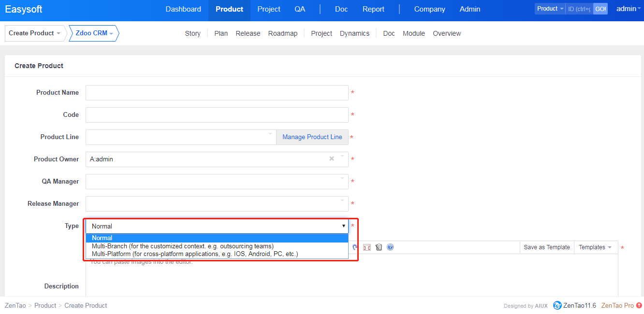Image resolution: width=644 pixels, height=314 pixels.
Task: Click the paste-as-text clipboard icon in editor
Action: click(379, 247)
